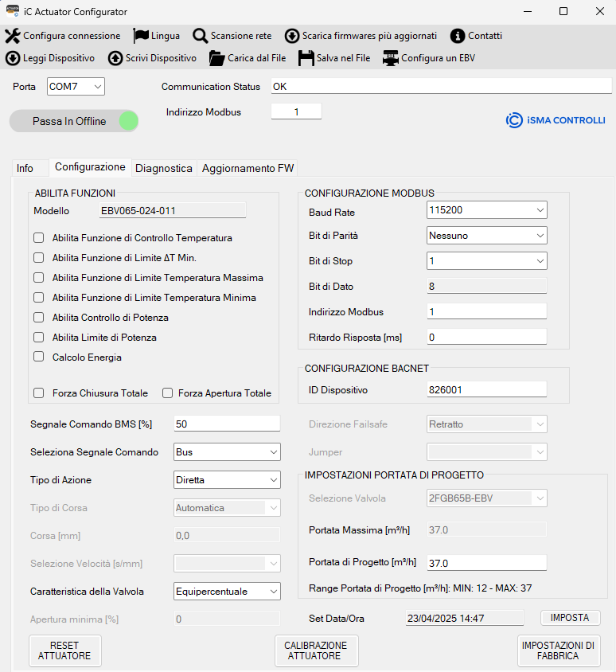Image resolution: width=616 pixels, height=672 pixels.
Task: Open the Aggiornamento FW tab
Action: [248, 168]
